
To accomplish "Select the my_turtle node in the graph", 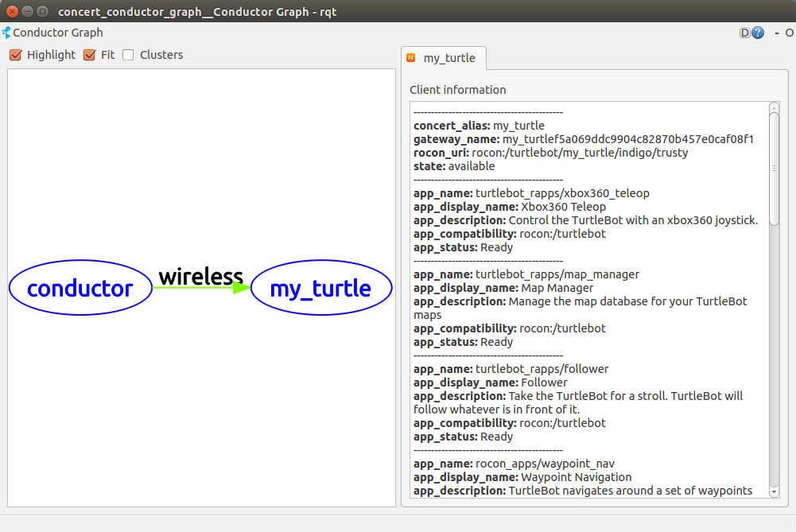I will 321,288.
